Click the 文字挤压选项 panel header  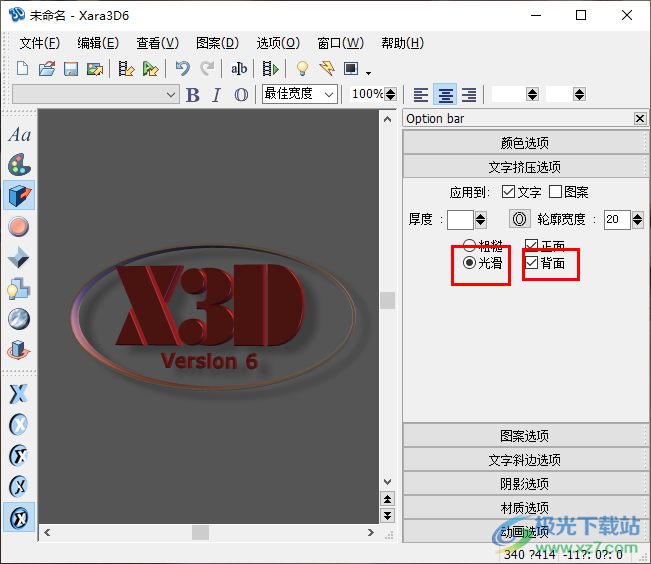point(524,167)
